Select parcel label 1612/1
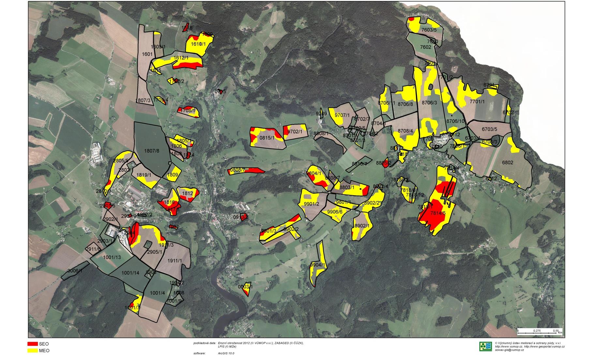The width and height of the screenshot is (593, 364). [181, 58]
